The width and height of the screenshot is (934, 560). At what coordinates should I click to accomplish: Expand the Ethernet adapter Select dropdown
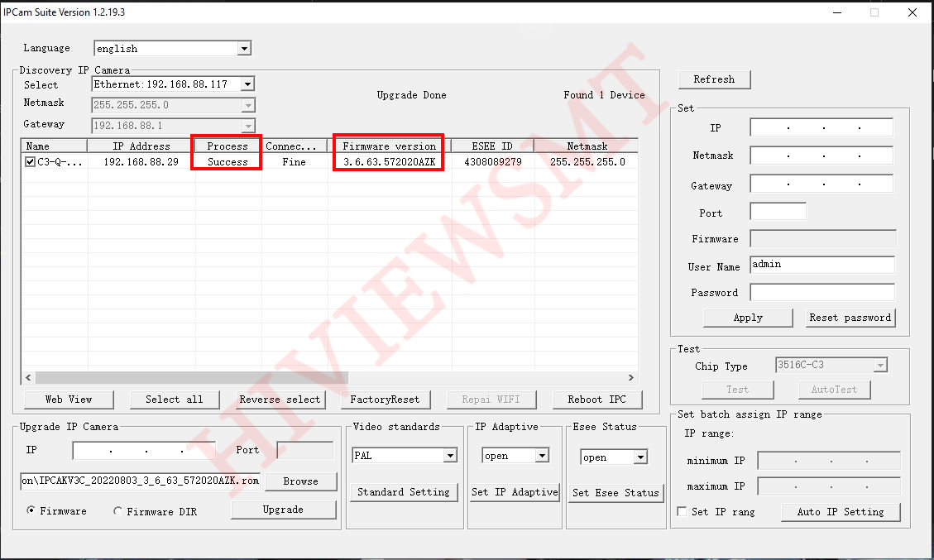(247, 84)
